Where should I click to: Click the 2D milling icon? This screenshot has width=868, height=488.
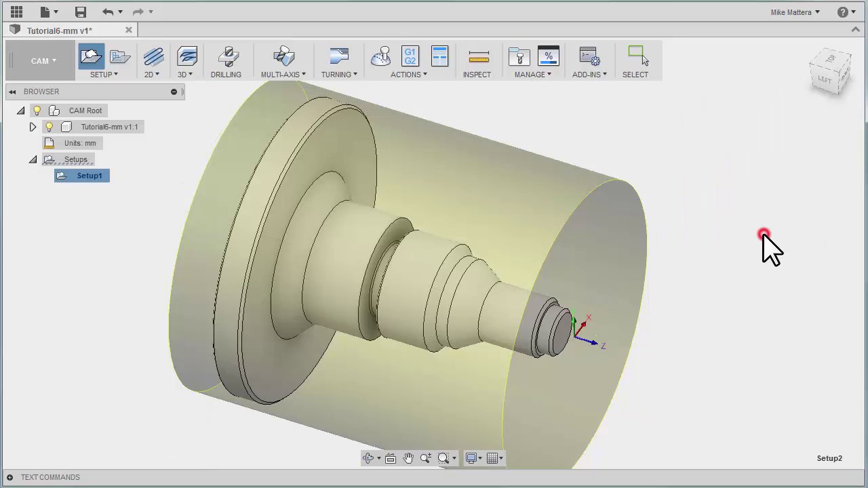(x=153, y=57)
